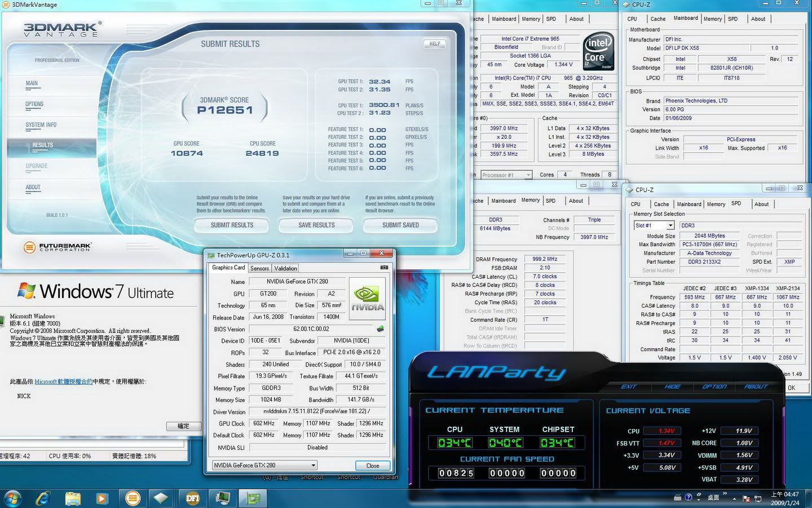Open the MAIN section in 3DMark Vantage
This screenshot has height=508, width=812.
pyautogui.click(x=32, y=84)
